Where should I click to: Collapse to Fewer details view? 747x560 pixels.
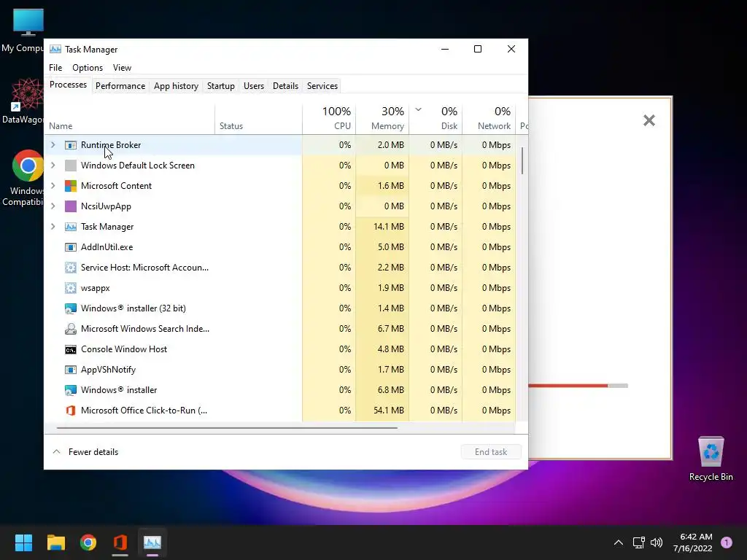coord(85,452)
